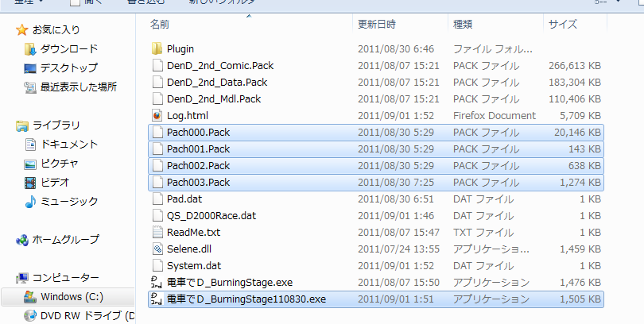Open the ホームグループ network icon

[x=21, y=240]
